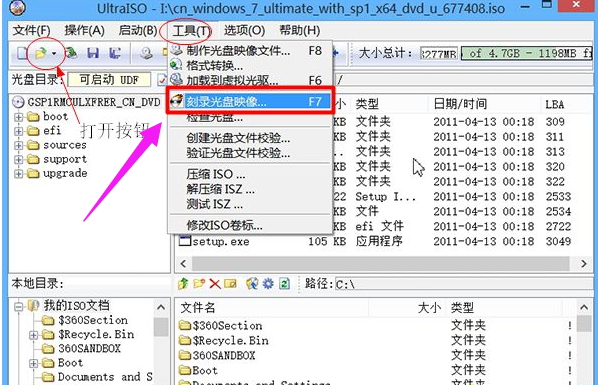Screen dimensions: 598x385
Task: Click the new folder icon in local toolbar
Action: (199, 284)
